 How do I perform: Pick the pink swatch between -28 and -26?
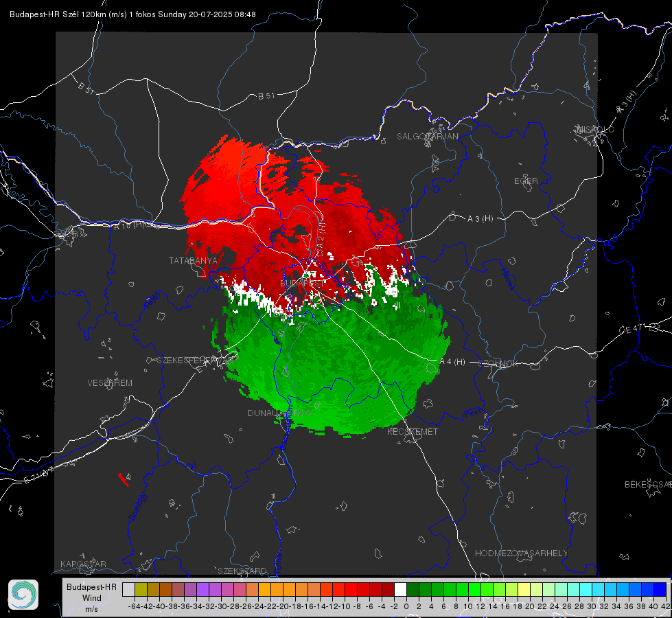[240, 589]
